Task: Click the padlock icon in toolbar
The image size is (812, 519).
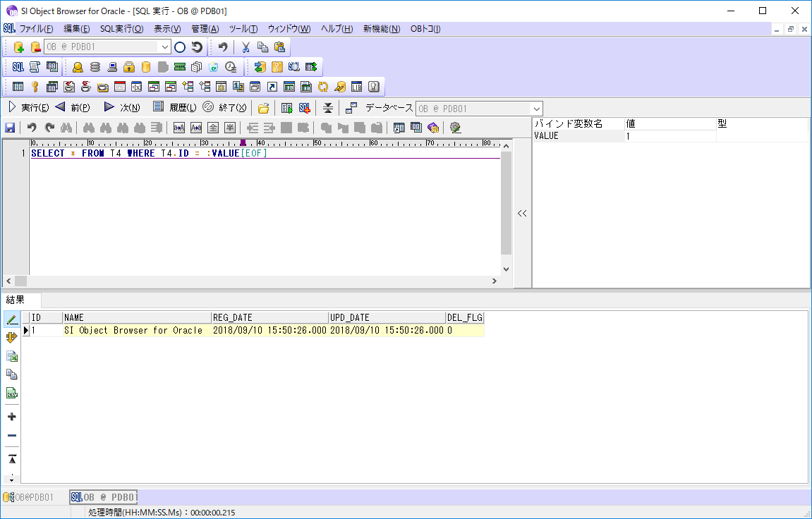Action: coord(129,67)
